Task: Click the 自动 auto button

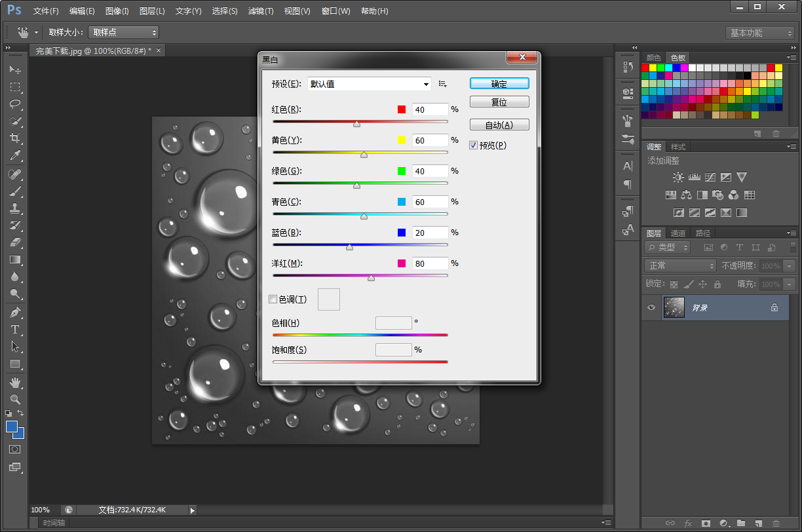Action: coord(499,125)
